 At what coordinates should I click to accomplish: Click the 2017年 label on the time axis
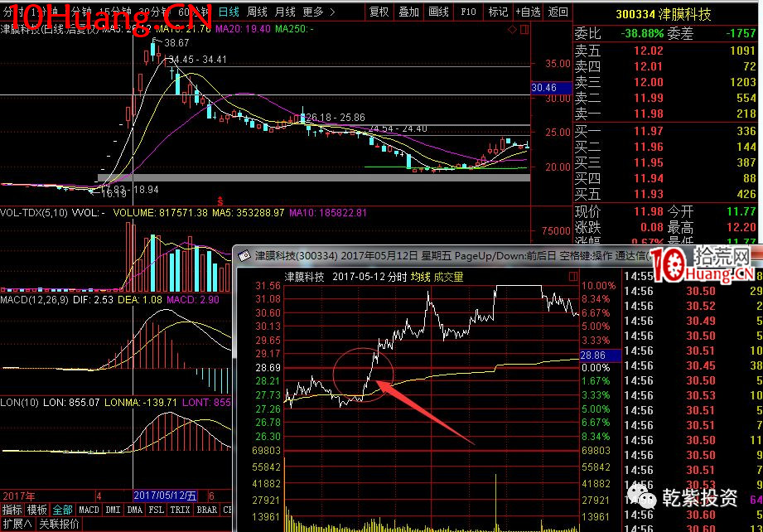pos(19,496)
